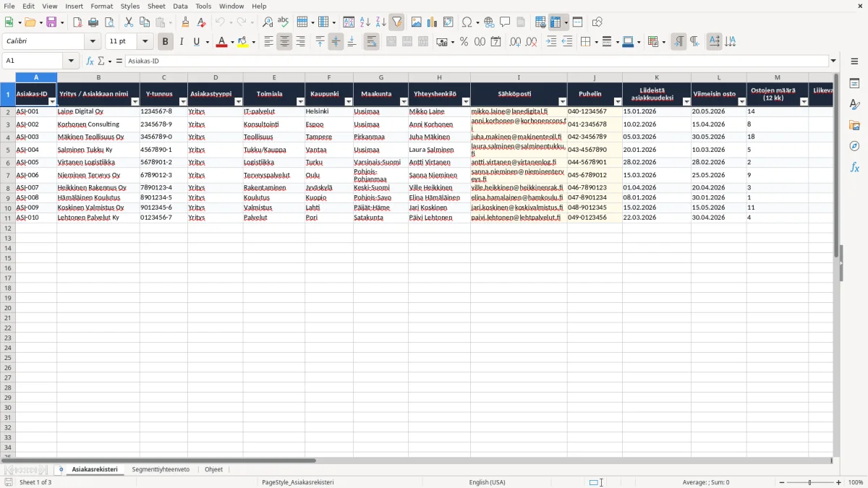Toggle Align Left button
This screenshot has height=488, width=868.
(268, 42)
